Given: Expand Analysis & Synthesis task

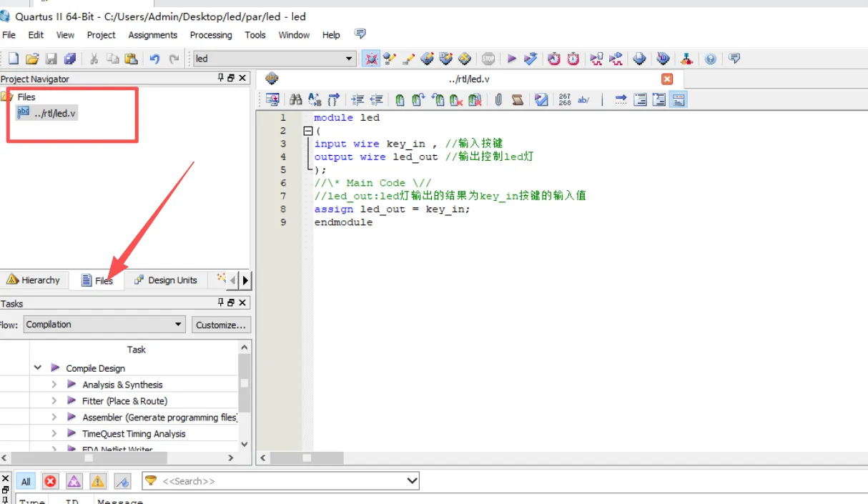Looking at the screenshot, I should coord(54,385).
